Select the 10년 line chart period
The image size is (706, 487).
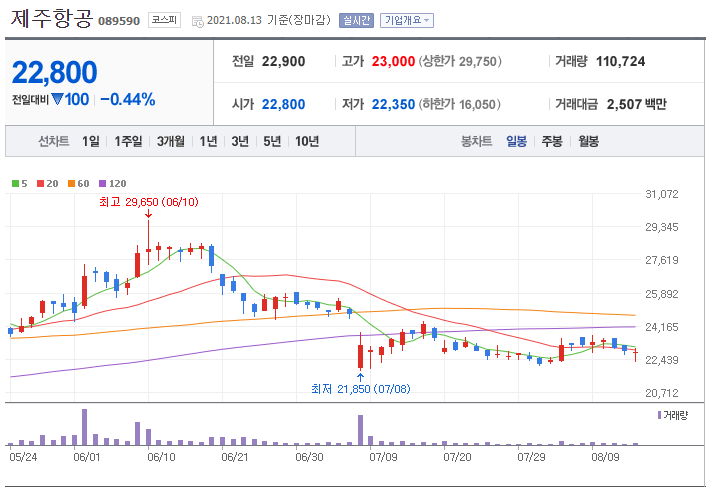click(x=307, y=141)
